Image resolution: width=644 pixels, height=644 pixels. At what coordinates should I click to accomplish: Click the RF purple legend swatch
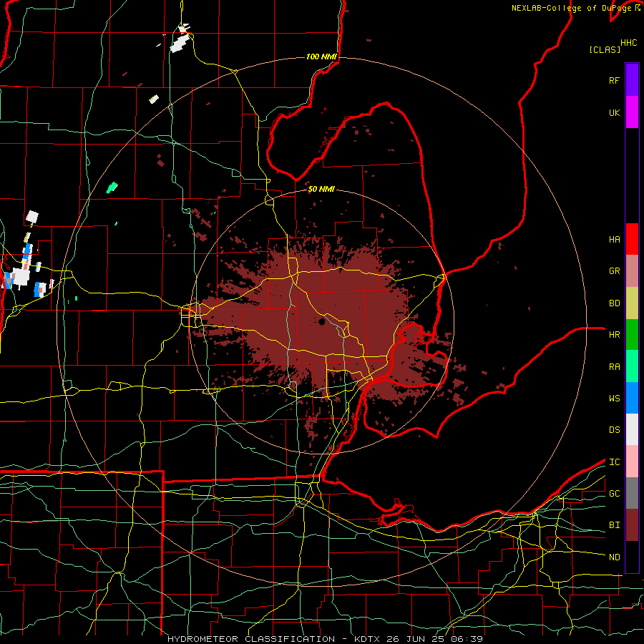pos(632,80)
